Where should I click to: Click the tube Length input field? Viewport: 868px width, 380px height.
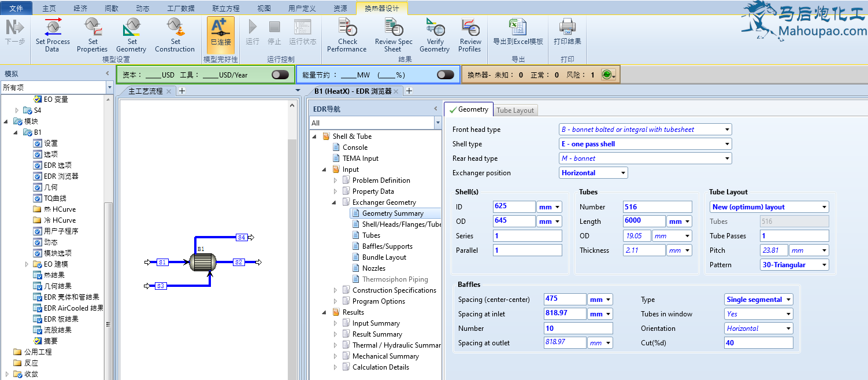(644, 222)
